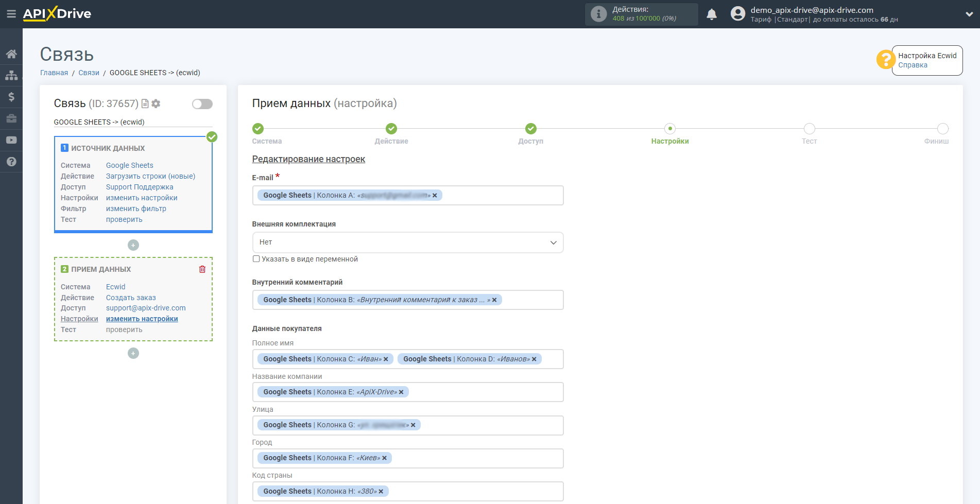Open the notifications bell
Screen dimensions: 980x504
click(712, 14)
